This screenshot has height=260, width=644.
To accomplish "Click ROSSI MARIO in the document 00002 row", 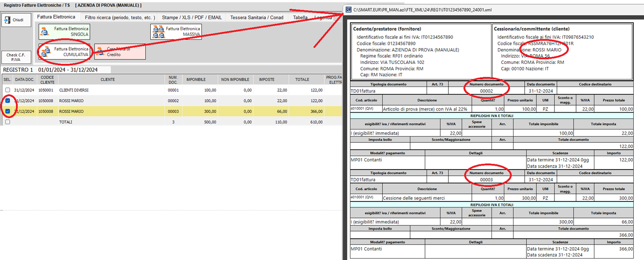I will pos(71,101).
